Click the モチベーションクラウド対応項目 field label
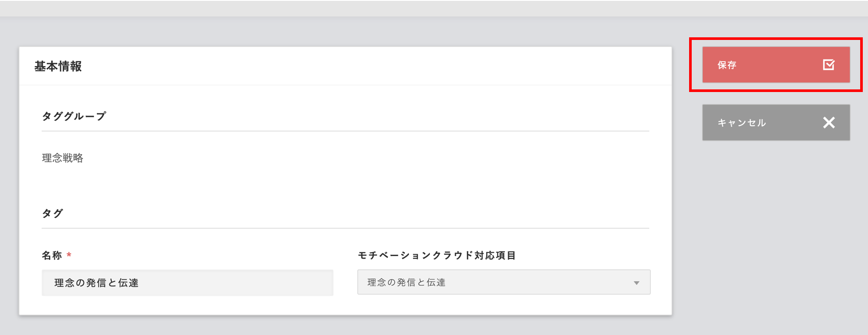 (x=436, y=255)
